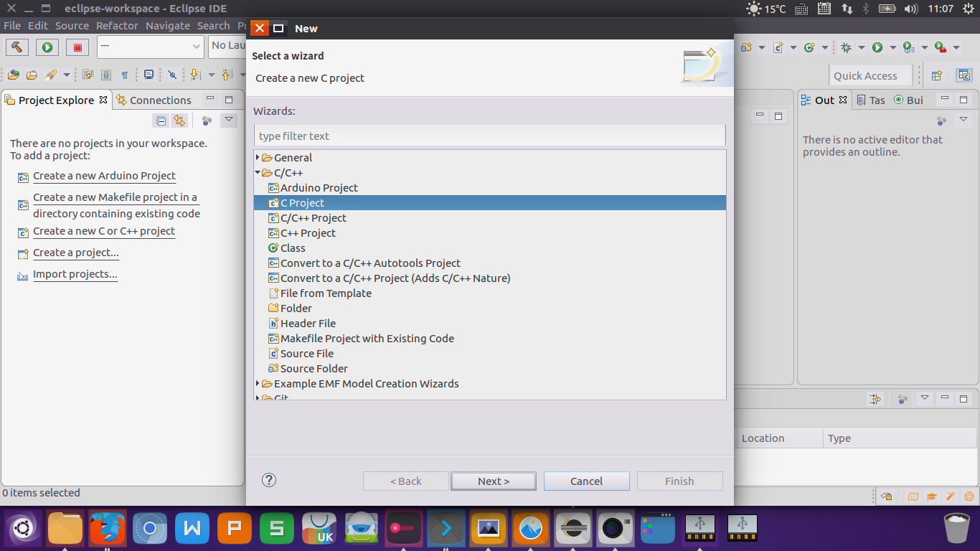The image size is (980, 551).
Task: Toggle show whitespace characters pilcrow icon
Action: pos(124,75)
